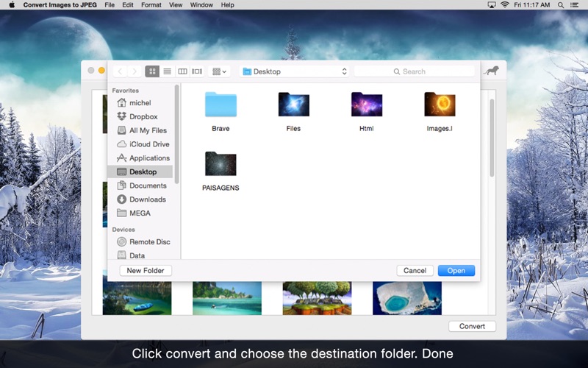This screenshot has width=588, height=368.
Task: Open the Apple menu
Action: tap(12, 5)
